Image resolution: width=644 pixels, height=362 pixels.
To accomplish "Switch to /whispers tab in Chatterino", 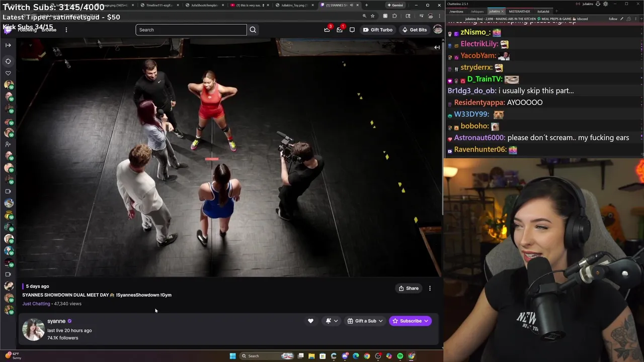I will click(x=477, y=11).
